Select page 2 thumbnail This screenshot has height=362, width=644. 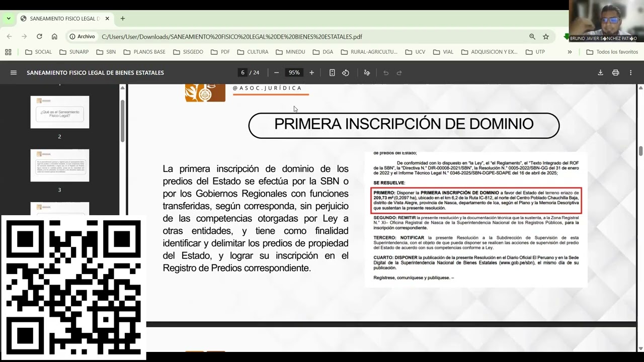coord(60,112)
